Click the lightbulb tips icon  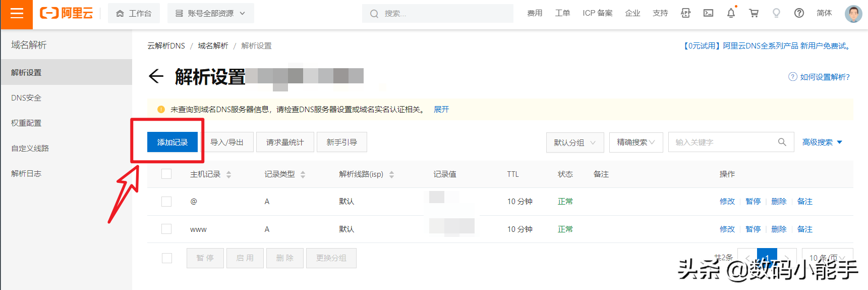(777, 13)
